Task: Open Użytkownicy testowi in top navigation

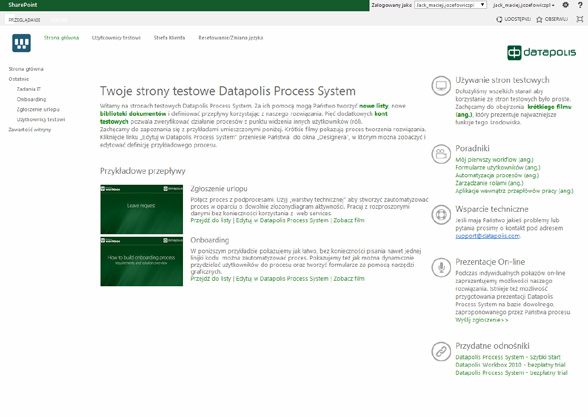Action: tap(116, 38)
